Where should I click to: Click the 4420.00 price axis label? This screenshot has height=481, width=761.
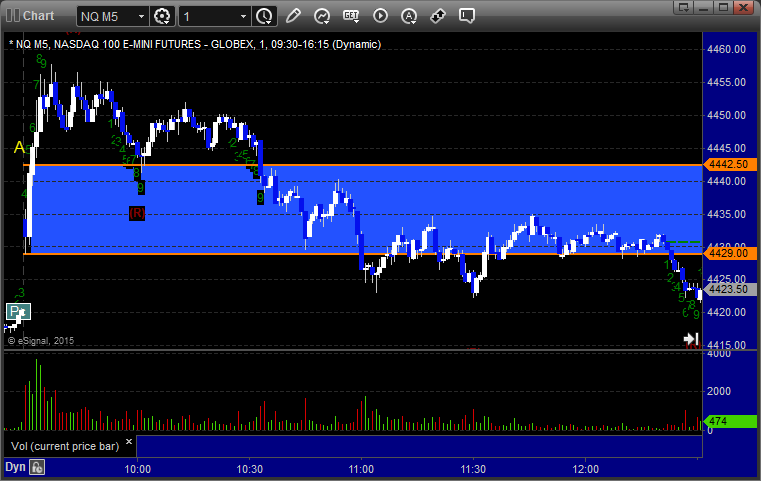[x=727, y=312]
